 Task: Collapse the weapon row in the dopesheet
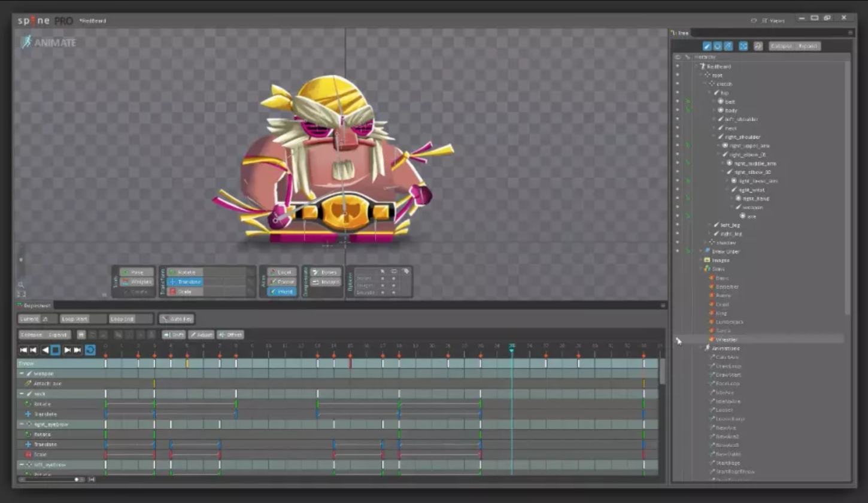[x=22, y=374]
